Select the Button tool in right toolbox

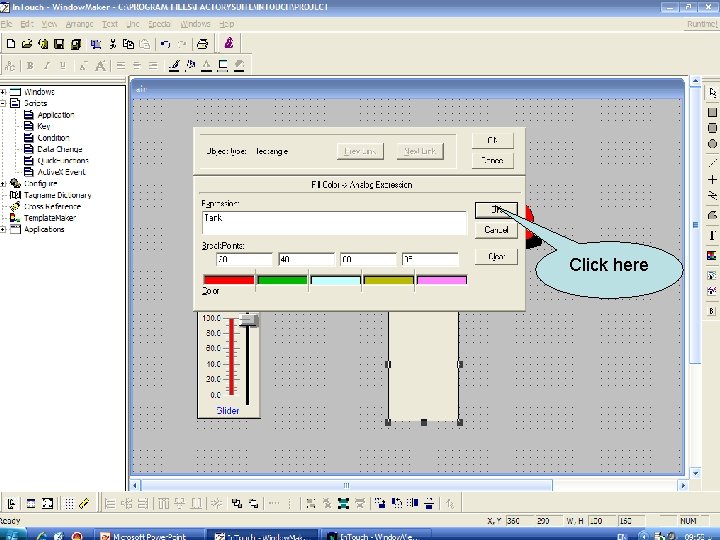(x=712, y=311)
